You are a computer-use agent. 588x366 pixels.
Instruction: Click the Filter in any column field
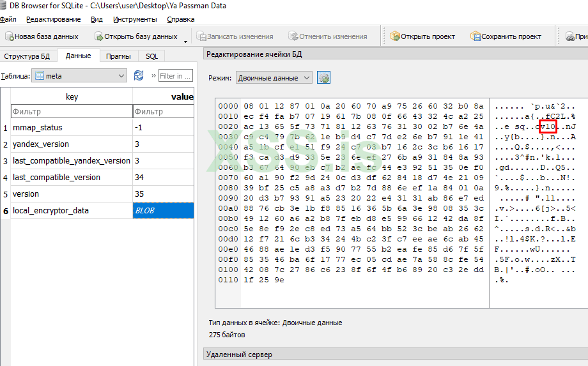click(x=176, y=75)
